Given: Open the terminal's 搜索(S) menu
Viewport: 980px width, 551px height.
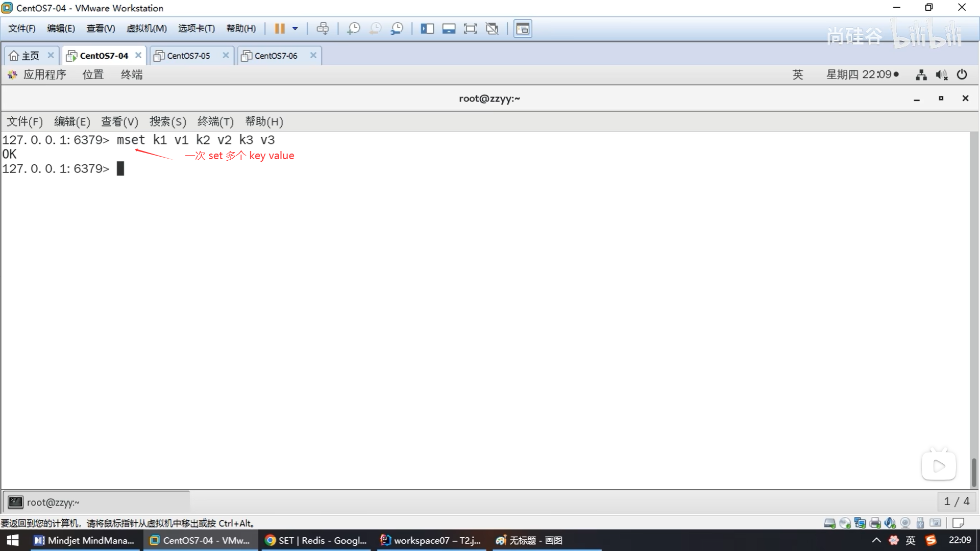Looking at the screenshot, I should pos(167,121).
